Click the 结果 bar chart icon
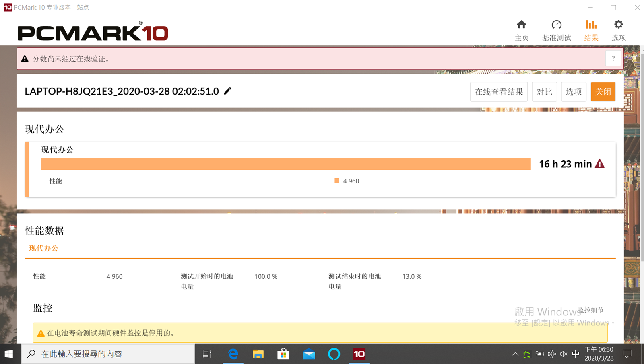This screenshot has height=364, width=644. pos(591,25)
